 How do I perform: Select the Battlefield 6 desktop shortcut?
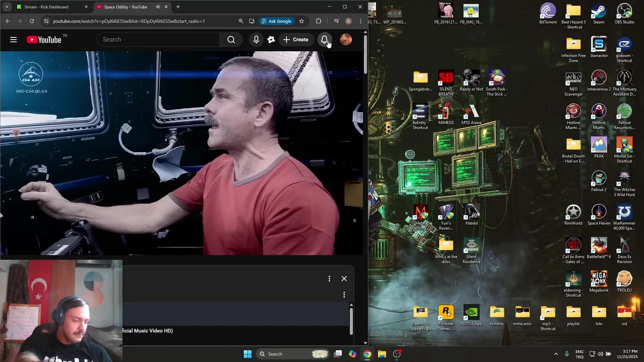pyautogui.click(x=599, y=249)
